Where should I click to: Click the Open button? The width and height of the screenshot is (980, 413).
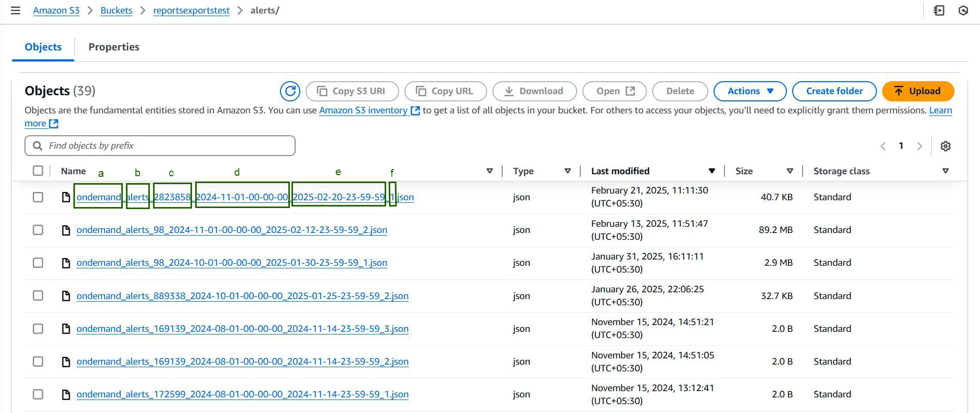click(615, 91)
